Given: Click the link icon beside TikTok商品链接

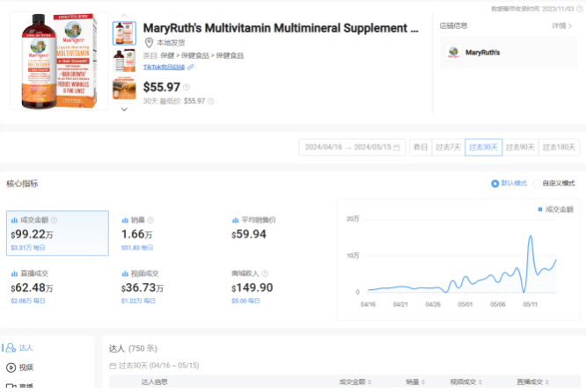Looking at the screenshot, I should coord(191,67).
